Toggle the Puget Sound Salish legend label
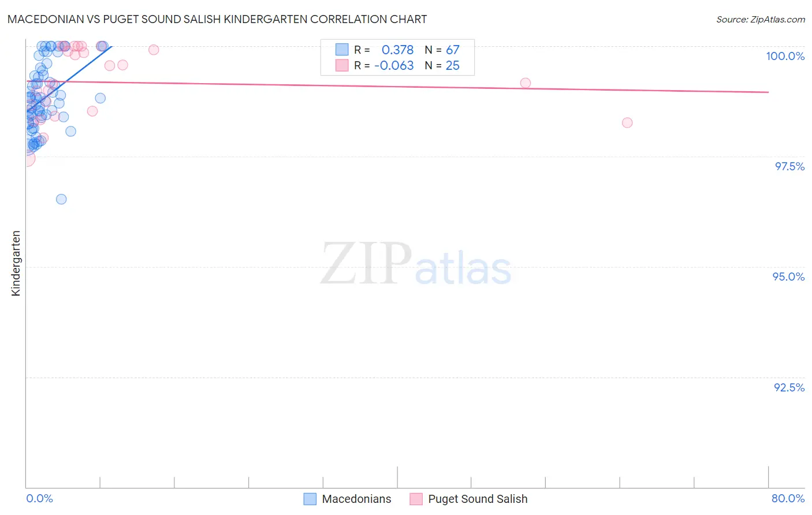This screenshot has height=515, width=812. pos(478,499)
